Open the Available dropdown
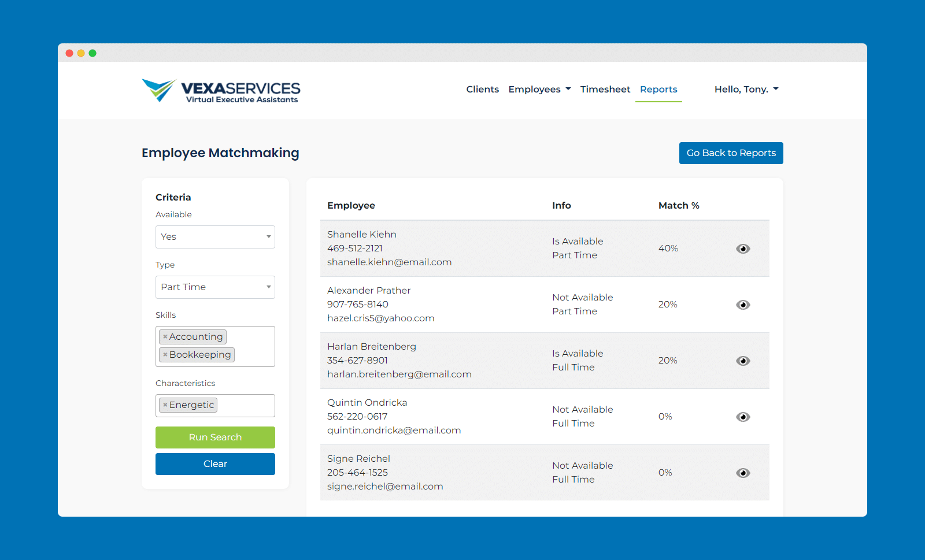The width and height of the screenshot is (925, 560). tap(215, 237)
